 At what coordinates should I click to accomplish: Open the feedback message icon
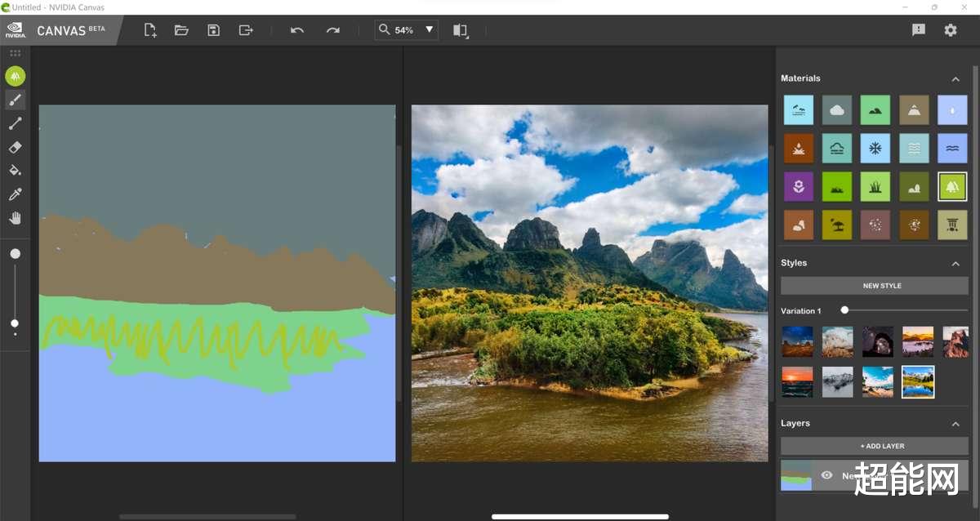tap(919, 30)
